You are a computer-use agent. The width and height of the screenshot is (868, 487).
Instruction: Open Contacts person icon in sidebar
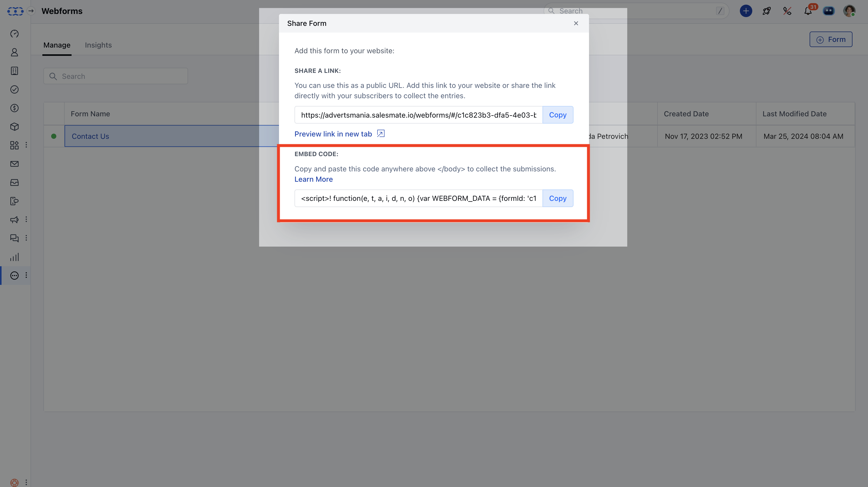pos(14,52)
